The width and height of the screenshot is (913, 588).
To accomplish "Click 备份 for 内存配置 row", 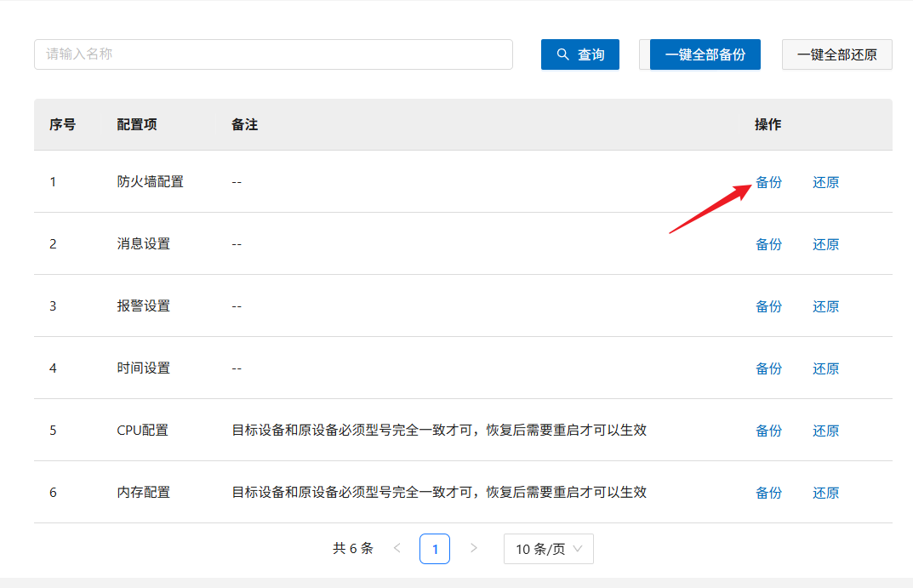I will tap(768, 493).
